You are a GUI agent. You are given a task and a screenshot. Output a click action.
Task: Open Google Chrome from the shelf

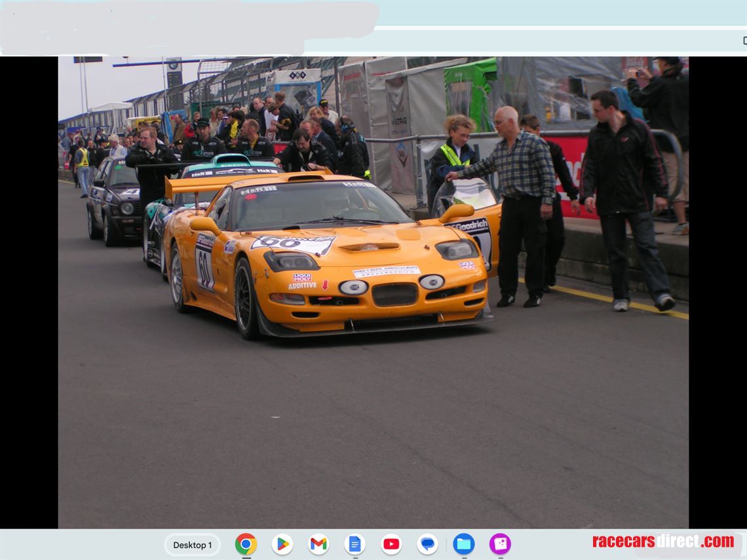pos(246,544)
